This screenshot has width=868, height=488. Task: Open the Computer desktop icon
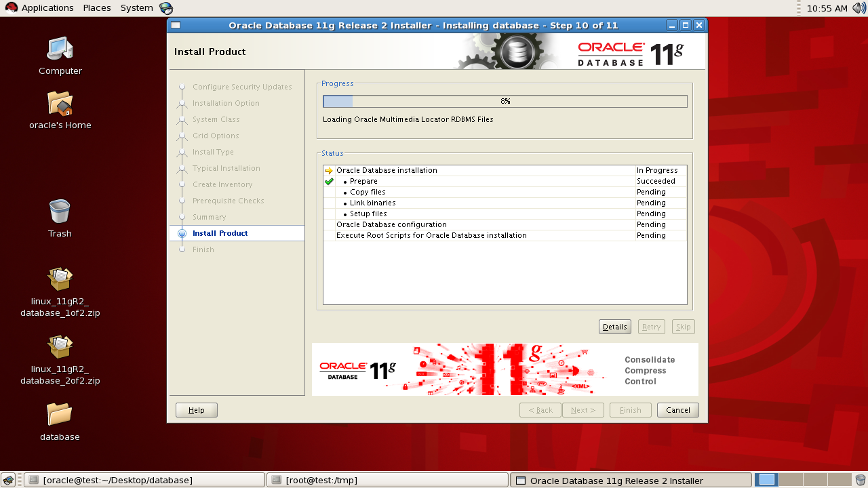pyautogui.click(x=60, y=48)
